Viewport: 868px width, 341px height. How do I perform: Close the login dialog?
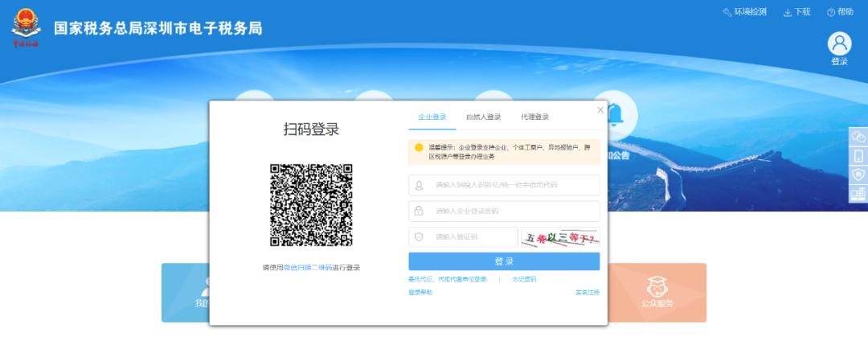click(600, 109)
